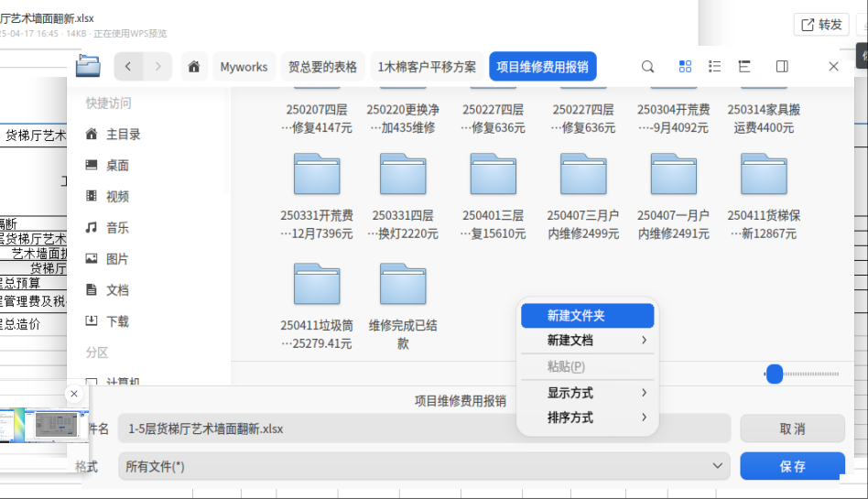Navigate to Myworks breadcrumb
Image resolution: width=868 pixels, height=499 pixels.
coord(244,67)
